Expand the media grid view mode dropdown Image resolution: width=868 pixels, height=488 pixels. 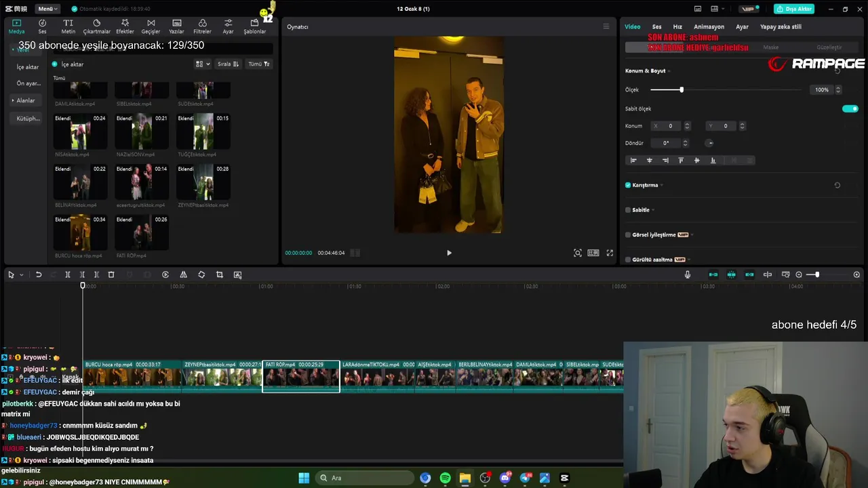(x=202, y=64)
